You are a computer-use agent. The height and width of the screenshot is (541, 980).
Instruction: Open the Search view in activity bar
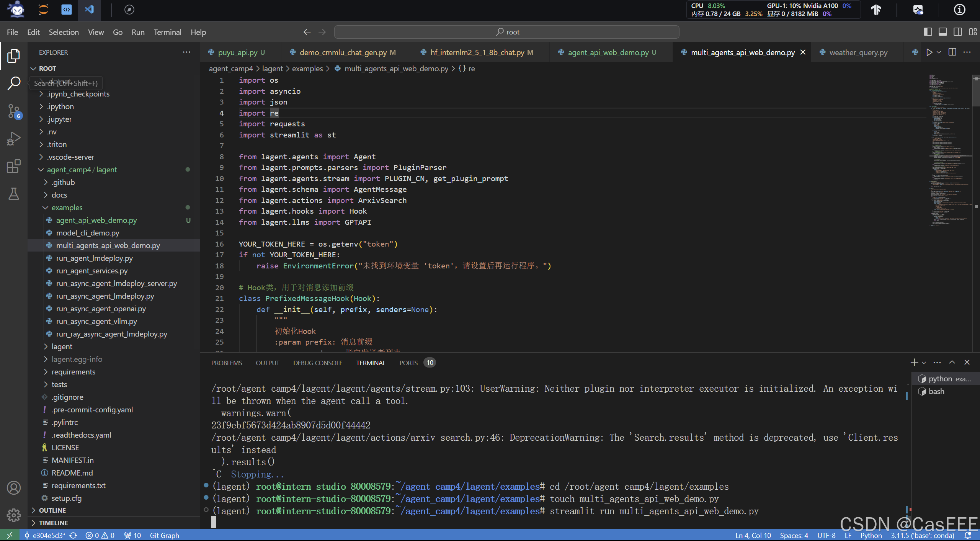click(14, 83)
